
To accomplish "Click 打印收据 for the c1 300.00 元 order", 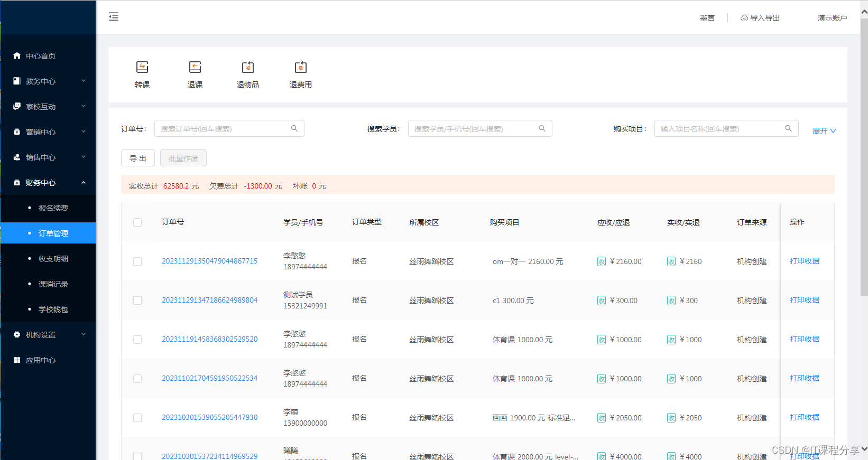I will (x=805, y=300).
